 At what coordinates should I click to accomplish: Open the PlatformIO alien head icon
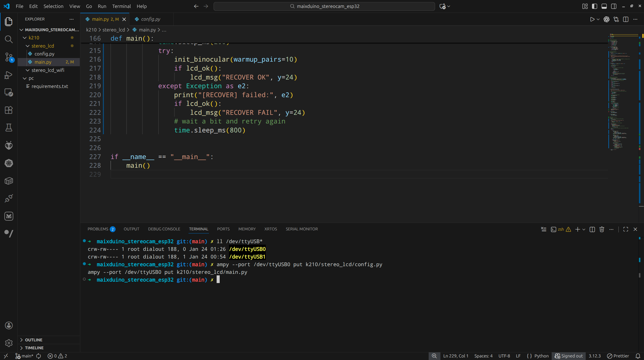coord(9,145)
